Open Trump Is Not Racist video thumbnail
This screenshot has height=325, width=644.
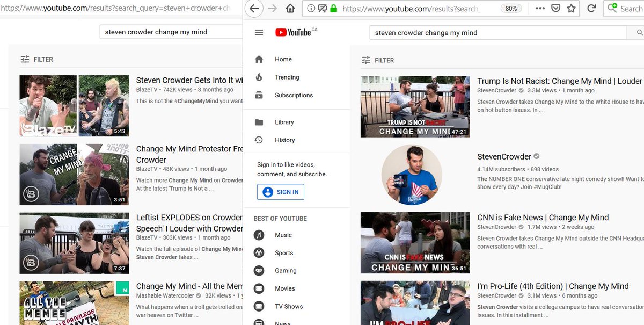click(415, 106)
